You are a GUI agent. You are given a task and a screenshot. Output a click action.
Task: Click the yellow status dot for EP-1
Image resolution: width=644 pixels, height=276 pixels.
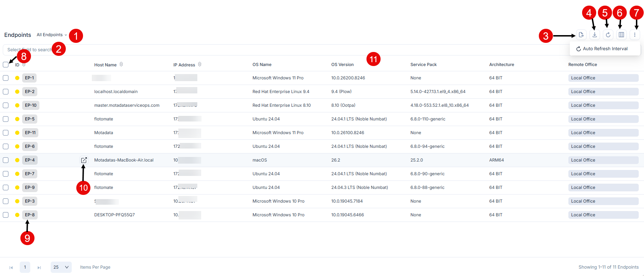(x=17, y=78)
